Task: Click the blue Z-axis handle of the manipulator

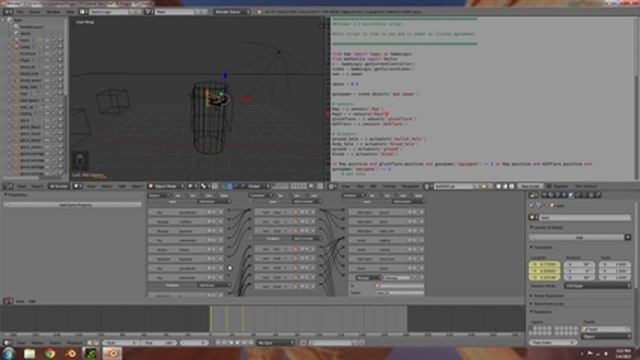Action: click(225, 75)
